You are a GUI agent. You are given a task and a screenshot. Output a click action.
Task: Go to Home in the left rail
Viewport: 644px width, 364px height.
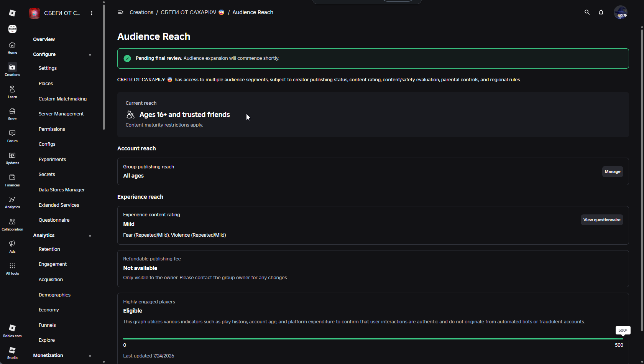tap(12, 48)
